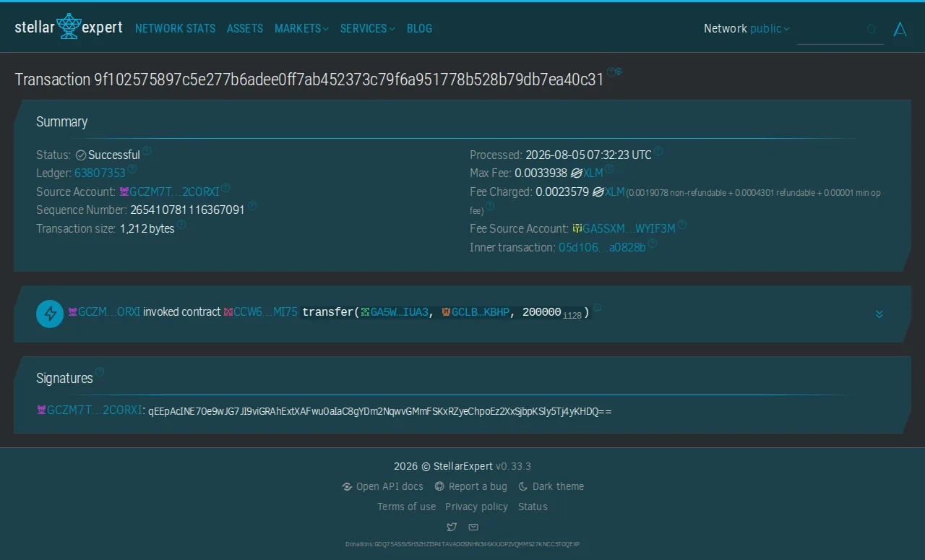Click the Twitter icon in footer
The image size is (925, 560).
point(452,527)
